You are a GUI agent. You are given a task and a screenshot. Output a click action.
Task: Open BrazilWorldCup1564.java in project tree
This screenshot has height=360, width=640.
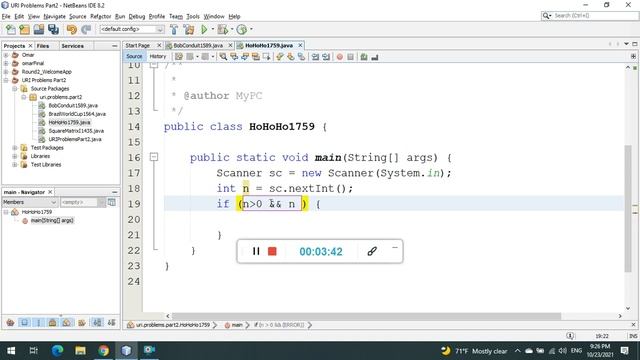[77, 114]
